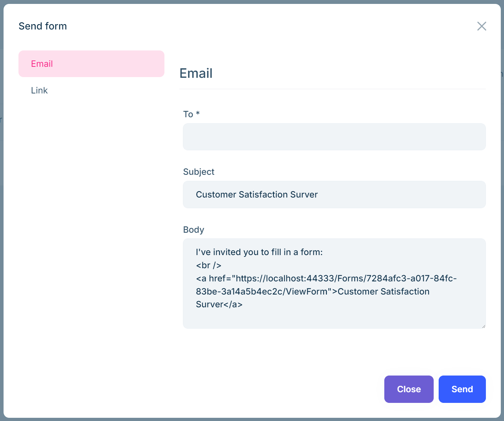Click inside the email Body text area

[334, 283]
